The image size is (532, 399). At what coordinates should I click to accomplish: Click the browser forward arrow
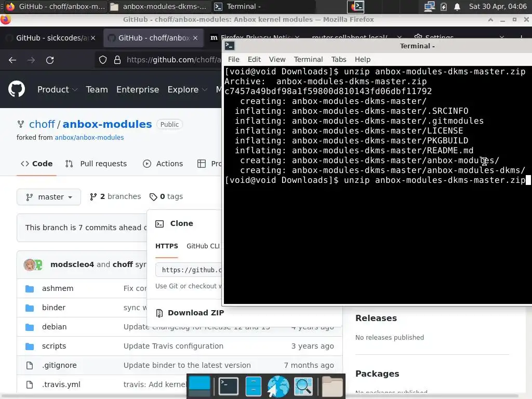click(31, 60)
